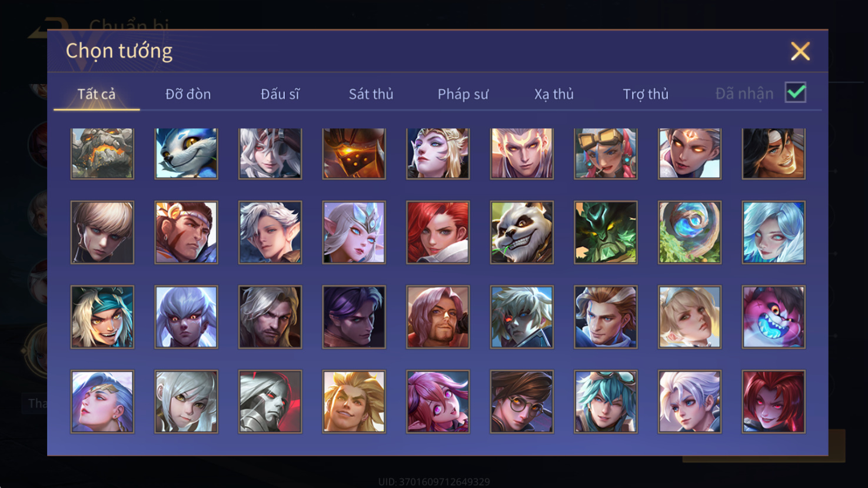Image resolution: width=868 pixels, height=488 pixels.
Task: Show the Pháp sư hero list
Action: coord(463,94)
